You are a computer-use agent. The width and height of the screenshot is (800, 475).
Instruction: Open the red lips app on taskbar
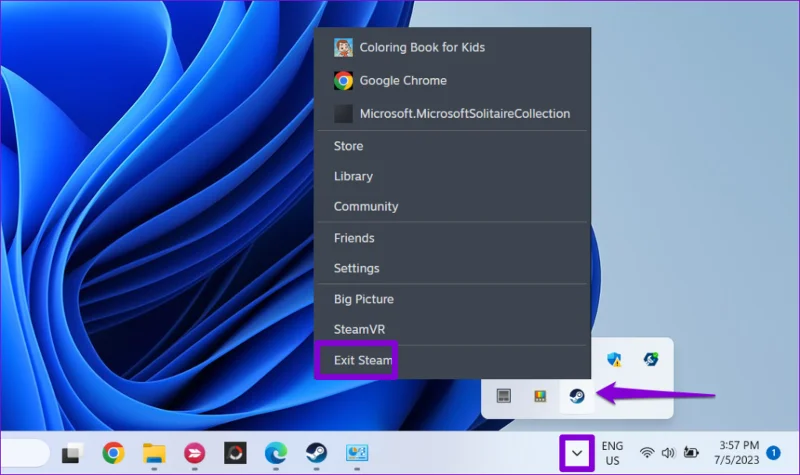click(194, 453)
